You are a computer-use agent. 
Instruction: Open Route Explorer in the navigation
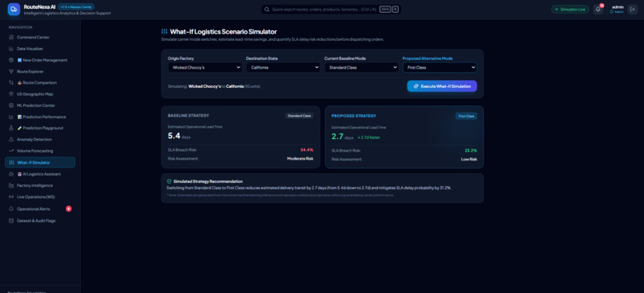click(x=40, y=71)
